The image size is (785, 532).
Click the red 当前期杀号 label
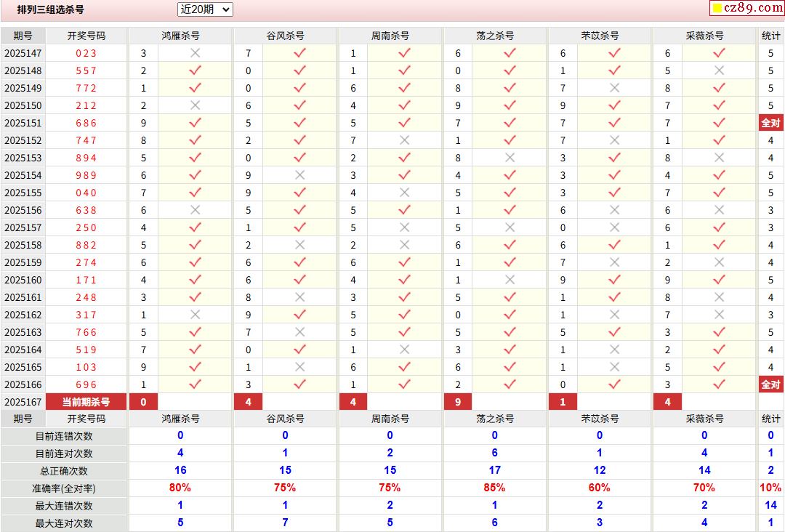click(x=86, y=402)
